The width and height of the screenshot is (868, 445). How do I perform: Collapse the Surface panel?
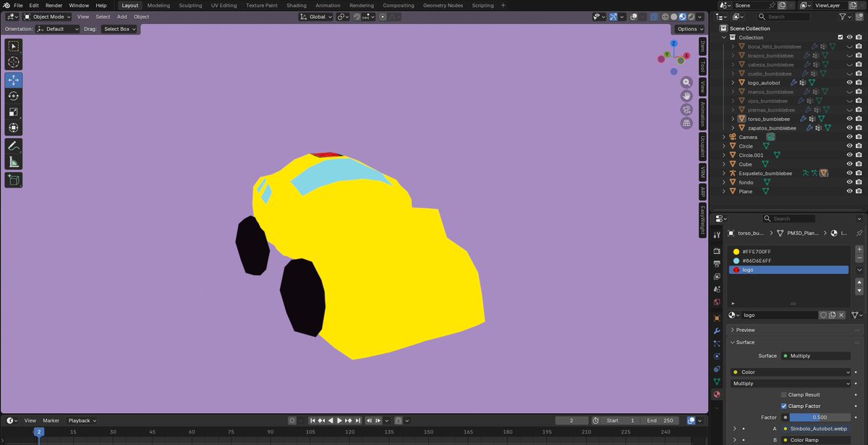796,342
